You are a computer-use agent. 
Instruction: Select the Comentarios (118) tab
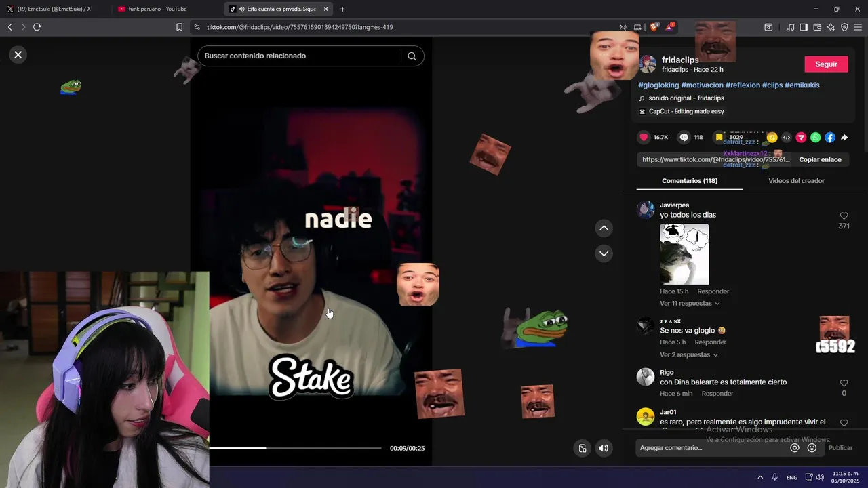[690, 181]
